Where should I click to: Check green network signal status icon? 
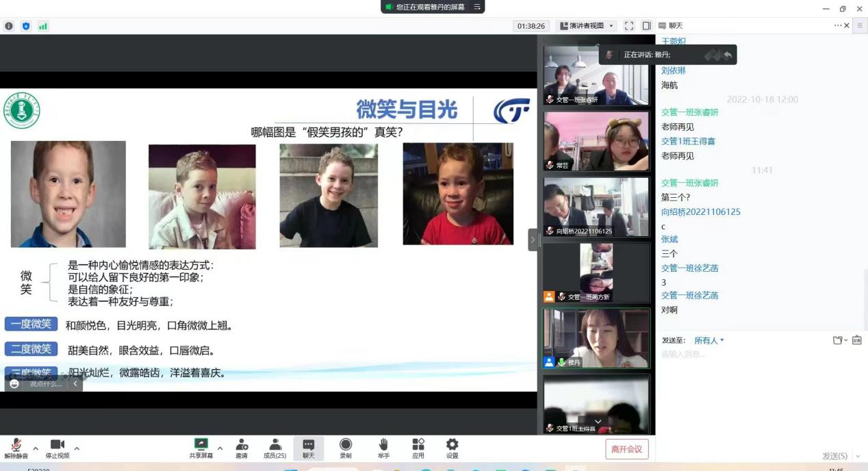(x=43, y=26)
